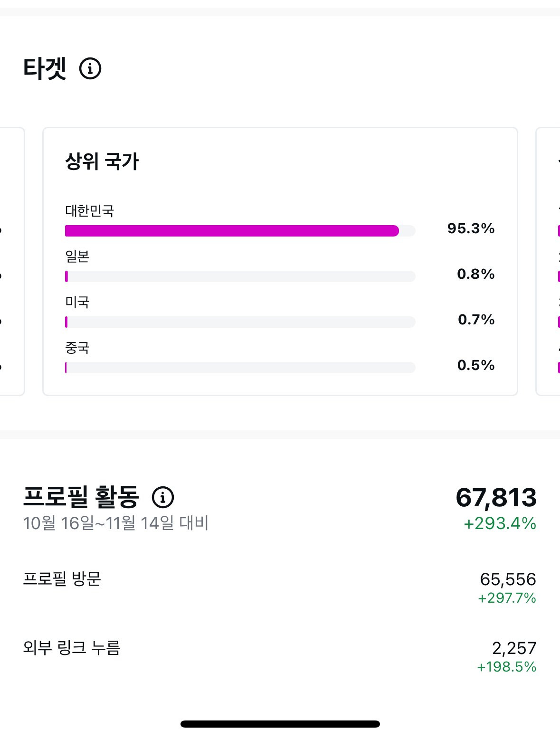Tap the 65,556 profile visits value

(x=508, y=579)
